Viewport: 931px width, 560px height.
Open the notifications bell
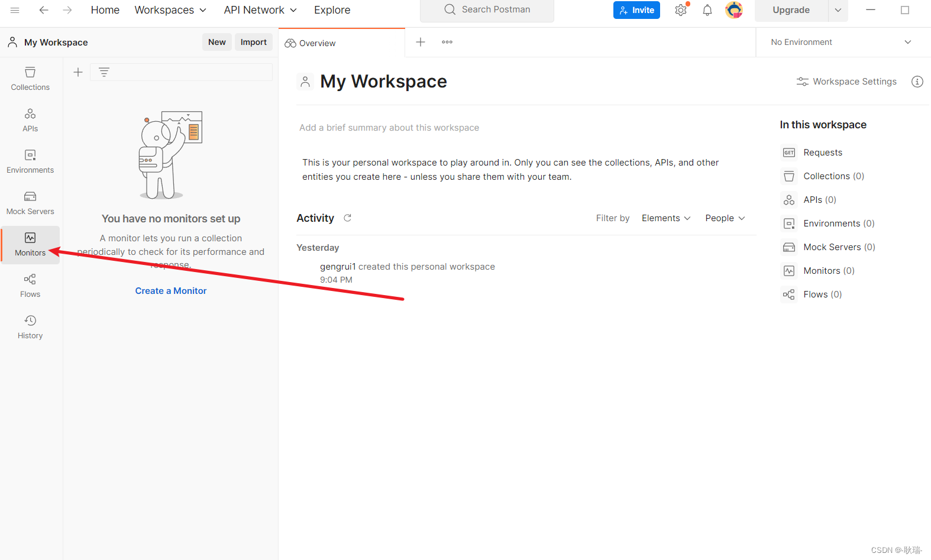[707, 10]
